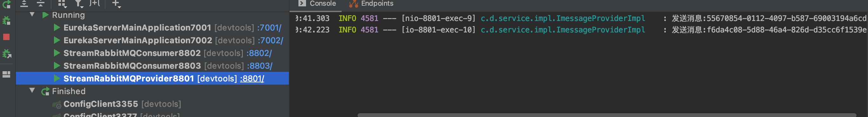Click the debug bug icon with arrow

click(x=6, y=54)
